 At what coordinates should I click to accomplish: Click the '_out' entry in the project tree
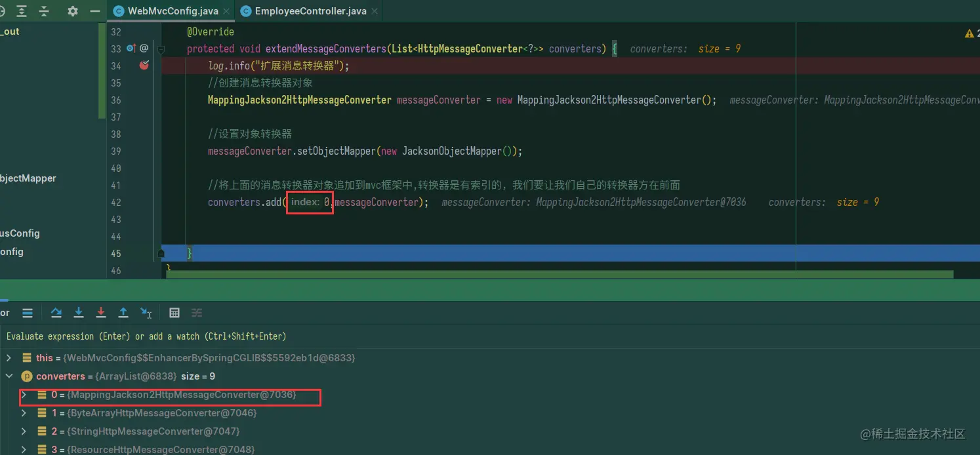(10, 31)
